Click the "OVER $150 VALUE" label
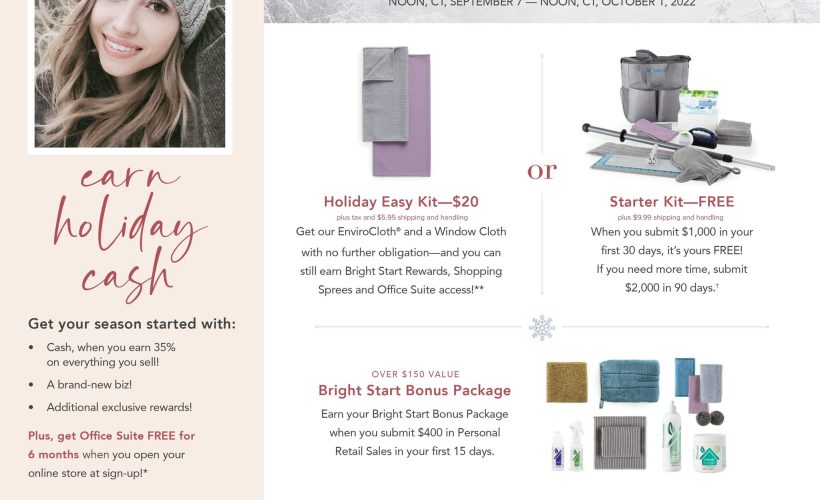Image resolution: width=820 pixels, height=500 pixels. [414, 372]
